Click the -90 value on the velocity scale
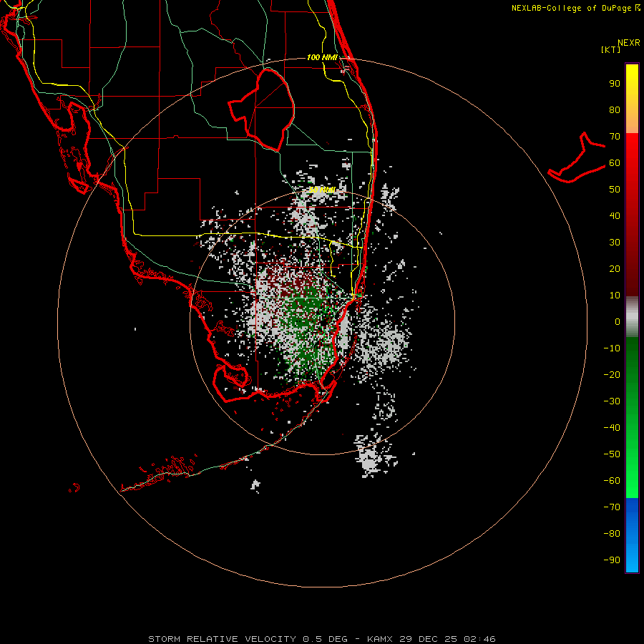Screen dimensions: 644x644 coord(612,560)
